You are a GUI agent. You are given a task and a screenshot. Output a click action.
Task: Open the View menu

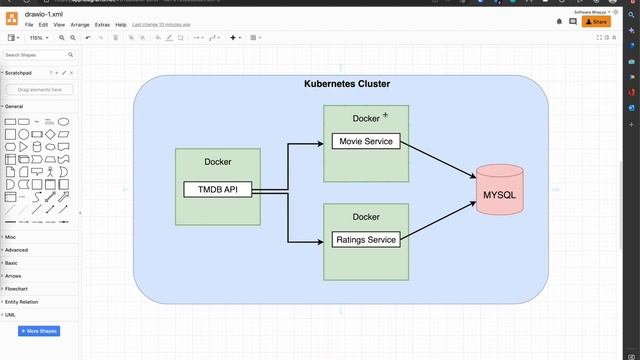[59, 24]
